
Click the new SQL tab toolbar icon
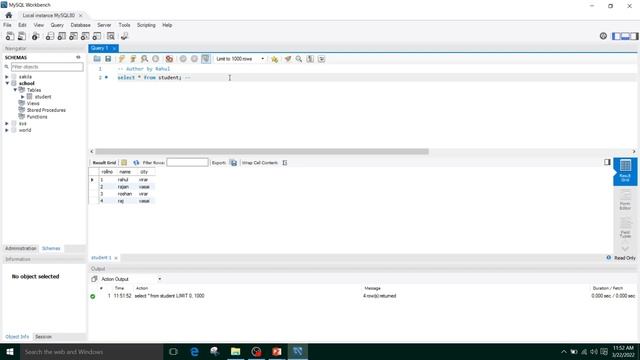point(10,36)
